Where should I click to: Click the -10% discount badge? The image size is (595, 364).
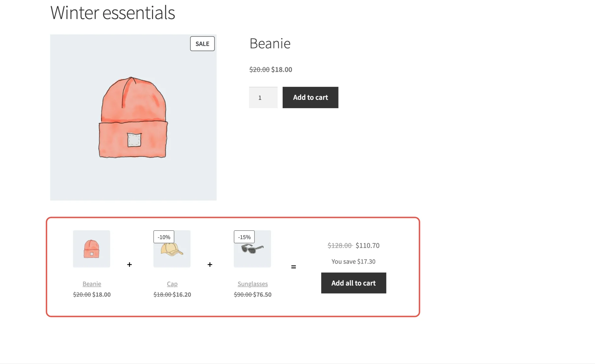[164, 237]
